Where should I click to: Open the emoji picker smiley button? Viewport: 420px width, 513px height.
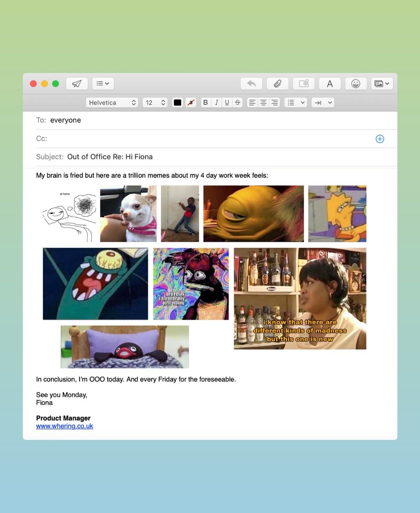(x=356, y=84)
